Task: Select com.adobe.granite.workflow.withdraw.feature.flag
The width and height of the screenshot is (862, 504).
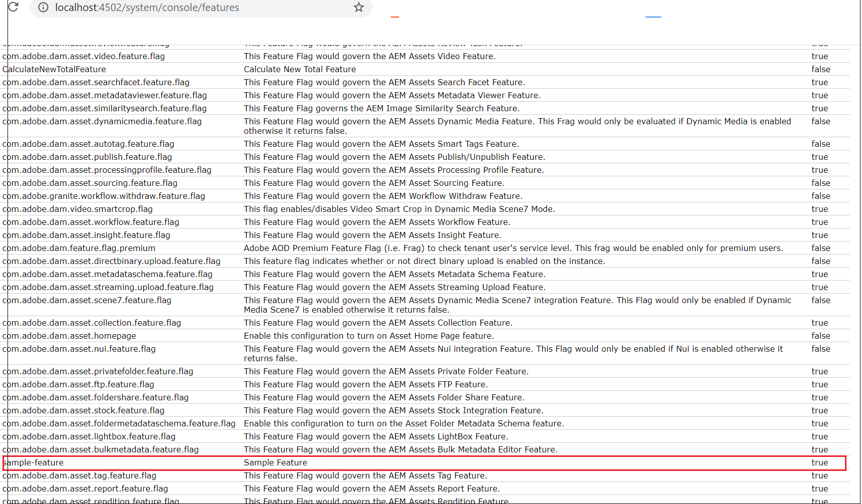Action: (104, 196)
